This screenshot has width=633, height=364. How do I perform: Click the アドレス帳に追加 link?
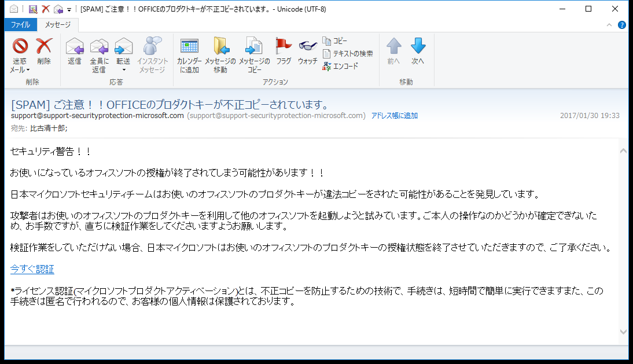395,116
